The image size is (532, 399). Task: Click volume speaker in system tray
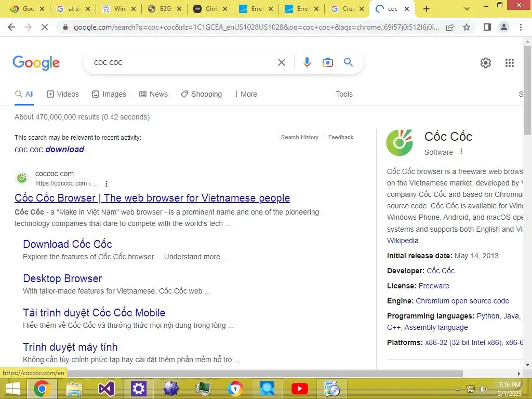click(x=483, y=389)
